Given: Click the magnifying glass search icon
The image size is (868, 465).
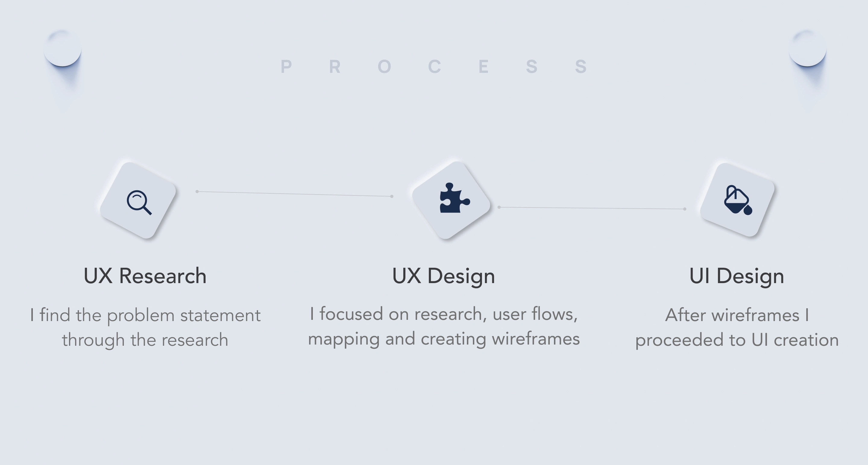Looking at the screenshot, I should coord(139,202).
